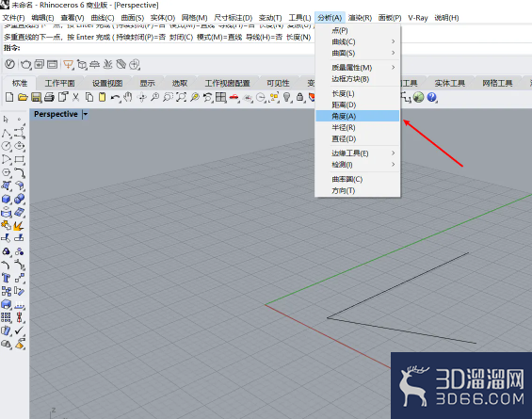
Task: Switch to the 工作平面 toolbar tab
Action: point(59,83)
